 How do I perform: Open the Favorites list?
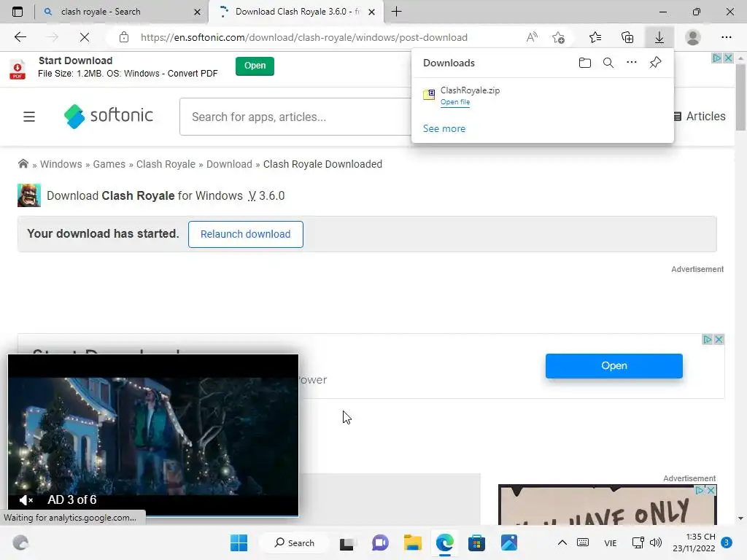(x=595, y=37)
